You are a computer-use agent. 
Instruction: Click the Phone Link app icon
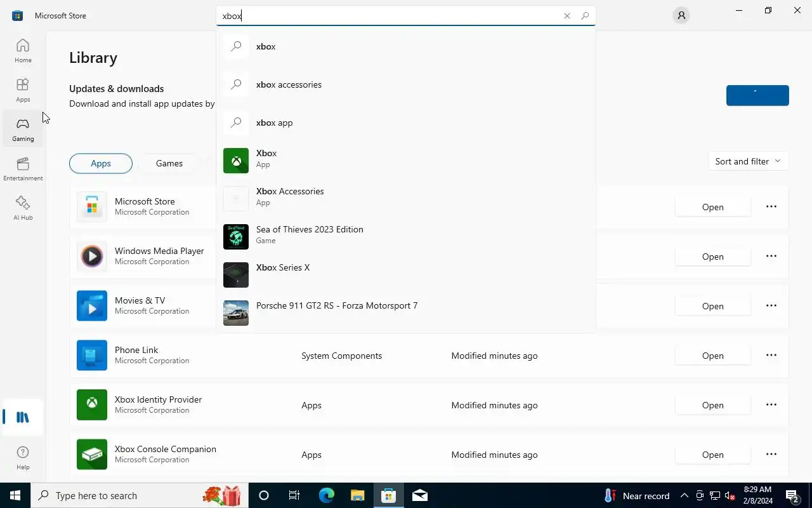[92, 355]
